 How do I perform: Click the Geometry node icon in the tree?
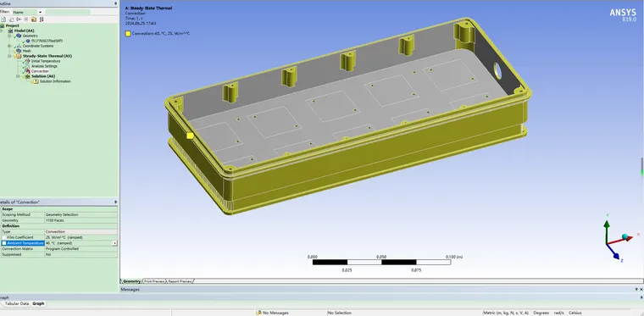[x=19, y=36]
